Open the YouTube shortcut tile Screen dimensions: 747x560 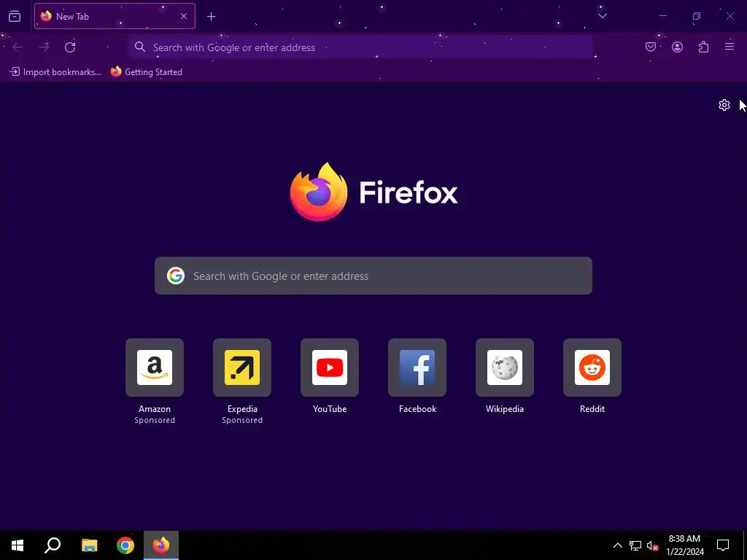pyautogui.click(x=330, y=367)
